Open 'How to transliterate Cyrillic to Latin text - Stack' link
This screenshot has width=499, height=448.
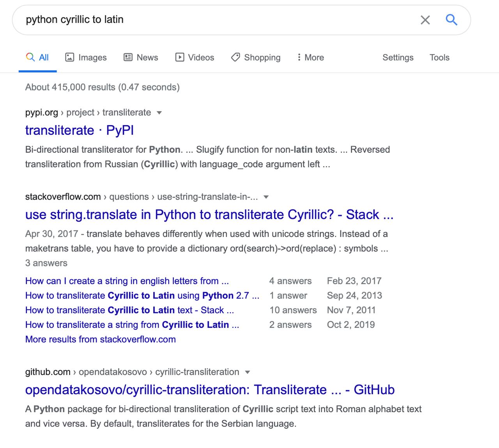pyautogui.click(x=130, y=310)
